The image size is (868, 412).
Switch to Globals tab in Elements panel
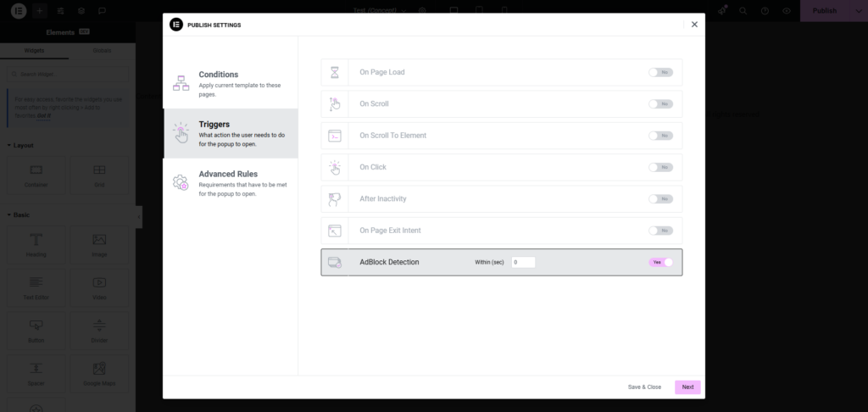(102, 50)
